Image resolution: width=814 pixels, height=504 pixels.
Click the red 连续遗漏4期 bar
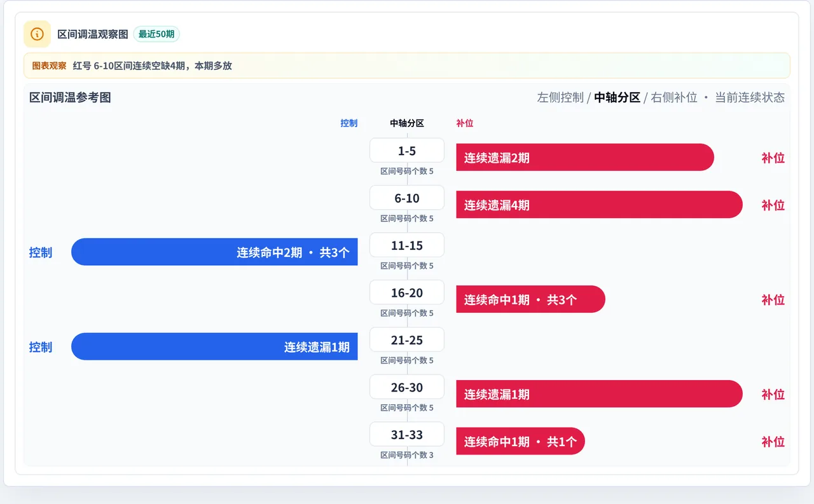[x=599, y=205]
